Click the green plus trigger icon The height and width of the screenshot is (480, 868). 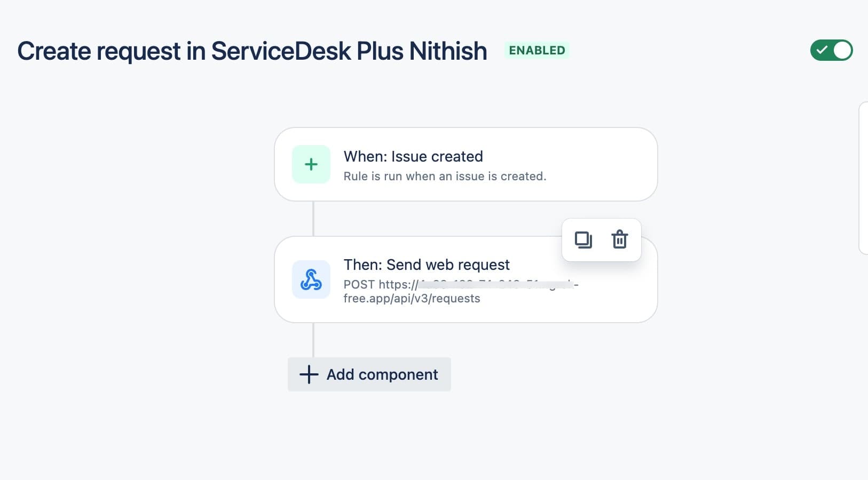pyautogui.click(x=311, y=164)
